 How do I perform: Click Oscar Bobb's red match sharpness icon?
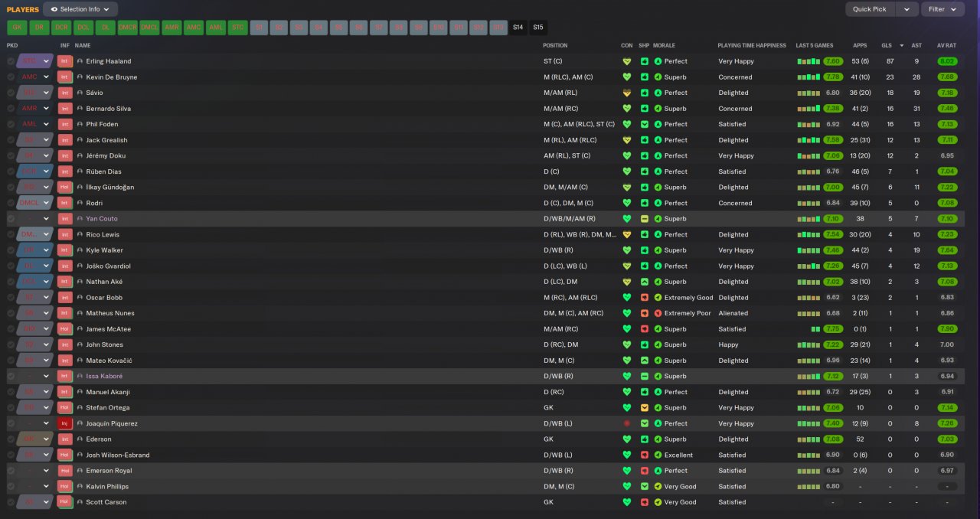coord(645,298)
